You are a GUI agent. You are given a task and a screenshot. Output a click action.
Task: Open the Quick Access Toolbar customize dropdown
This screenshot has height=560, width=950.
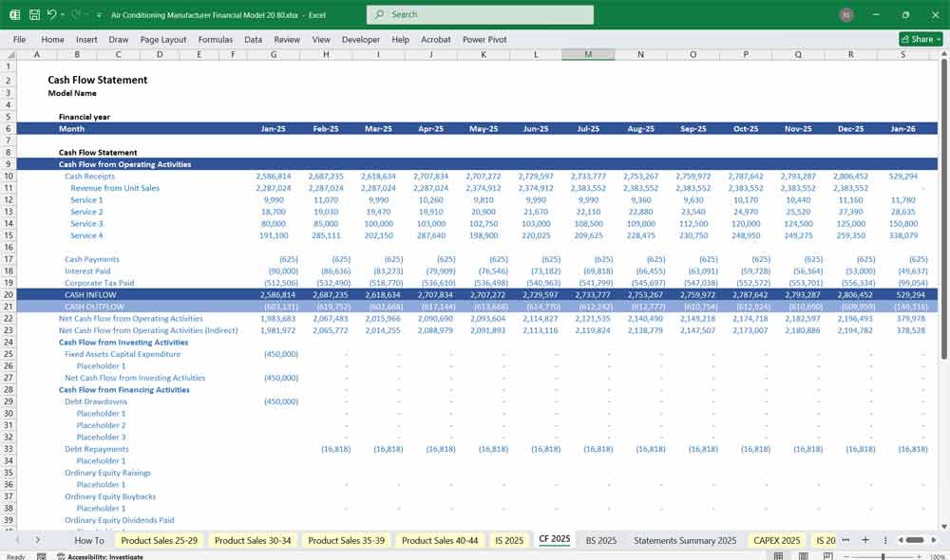98,13
